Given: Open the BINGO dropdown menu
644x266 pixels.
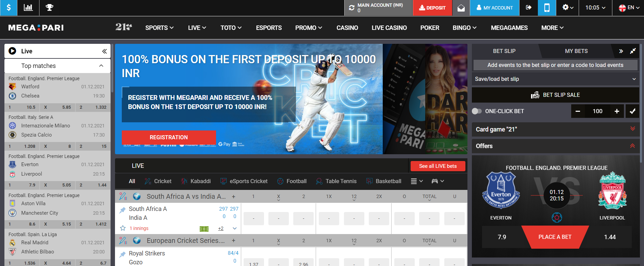Looking at the screenshot, I should tap(464, 28).
